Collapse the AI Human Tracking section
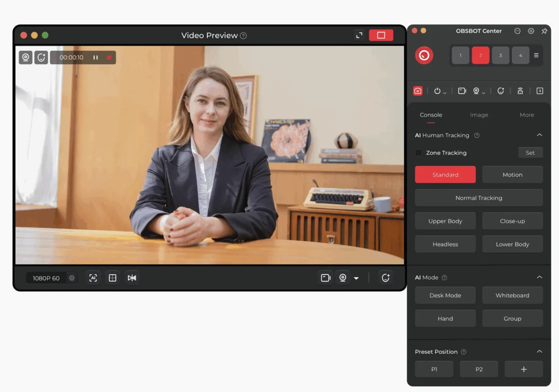The width and height of the screenshot is (559, 392). point(539,135)
